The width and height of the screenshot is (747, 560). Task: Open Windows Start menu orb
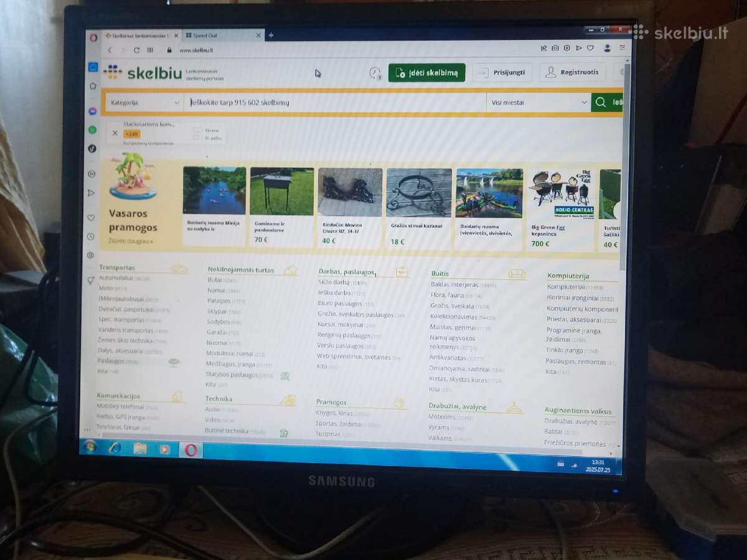(90, 447)
